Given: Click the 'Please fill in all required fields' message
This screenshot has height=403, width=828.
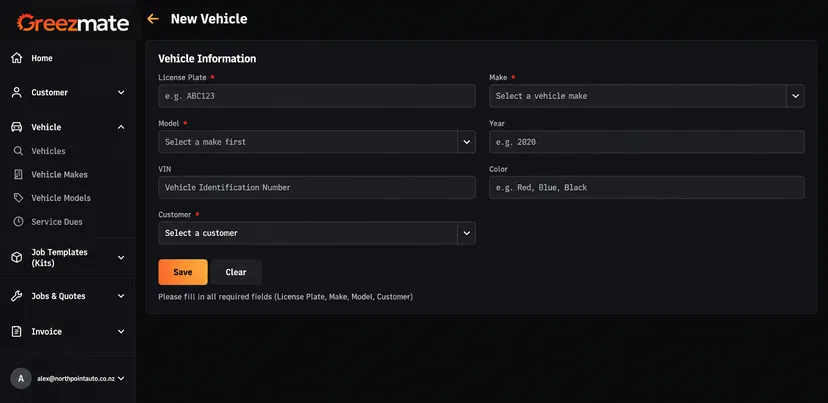Looking at the screenshot, I should pos(286,297).
